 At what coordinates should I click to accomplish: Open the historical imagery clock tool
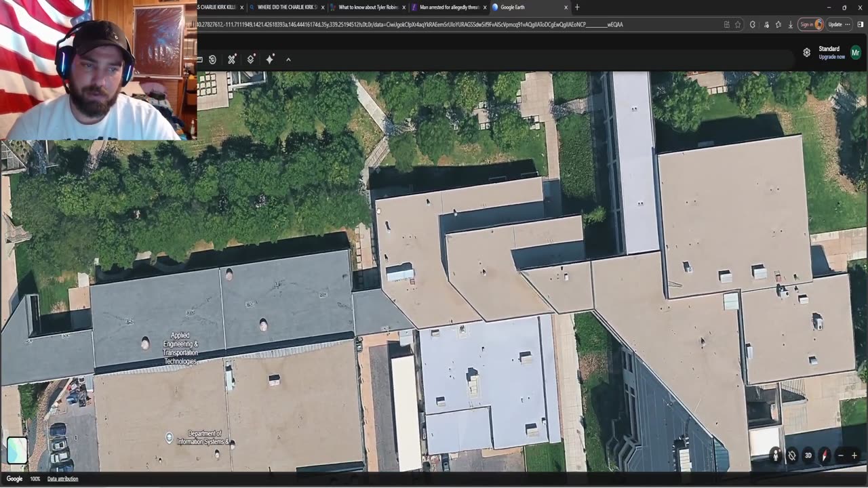[212, 60]
